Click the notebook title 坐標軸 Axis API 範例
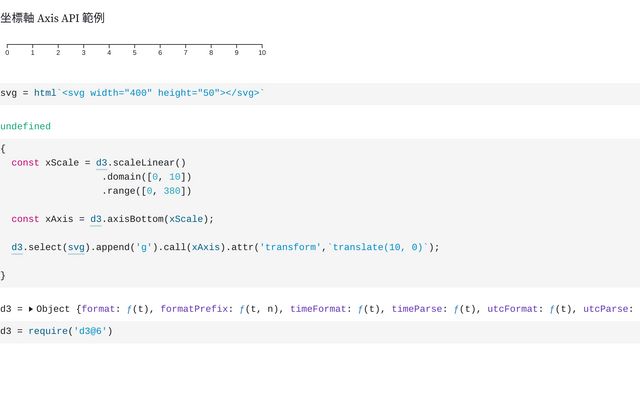The image size is (640, 400). click(x=52, y=18)
